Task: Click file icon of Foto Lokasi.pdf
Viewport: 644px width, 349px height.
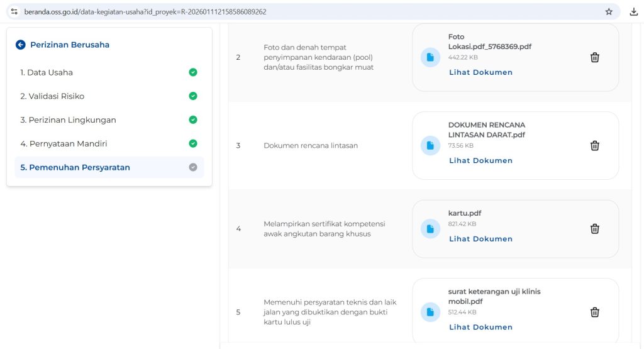Action: (430, 57)
